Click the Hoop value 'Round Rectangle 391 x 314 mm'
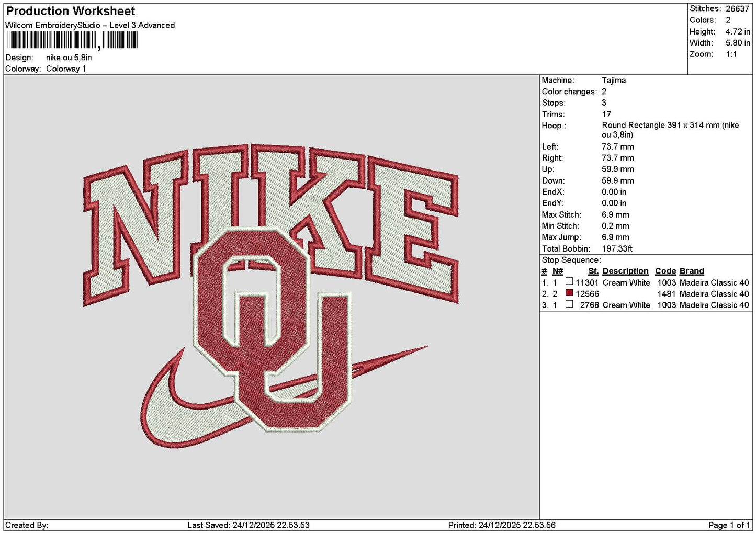This screenshot has height=534, width=756. point(670,130)
